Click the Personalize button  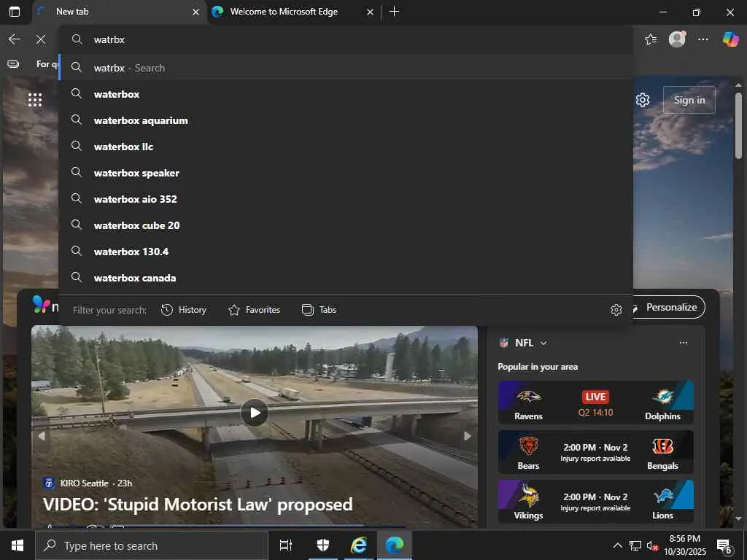tap(669, 308)
